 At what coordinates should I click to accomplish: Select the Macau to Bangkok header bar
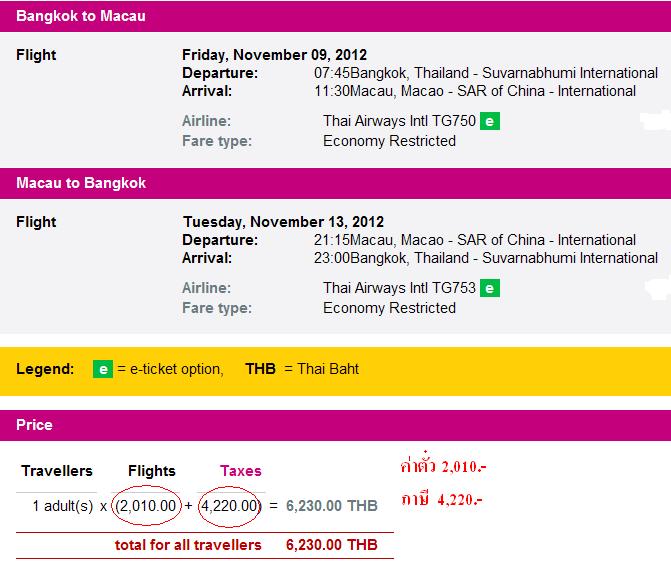336,183
